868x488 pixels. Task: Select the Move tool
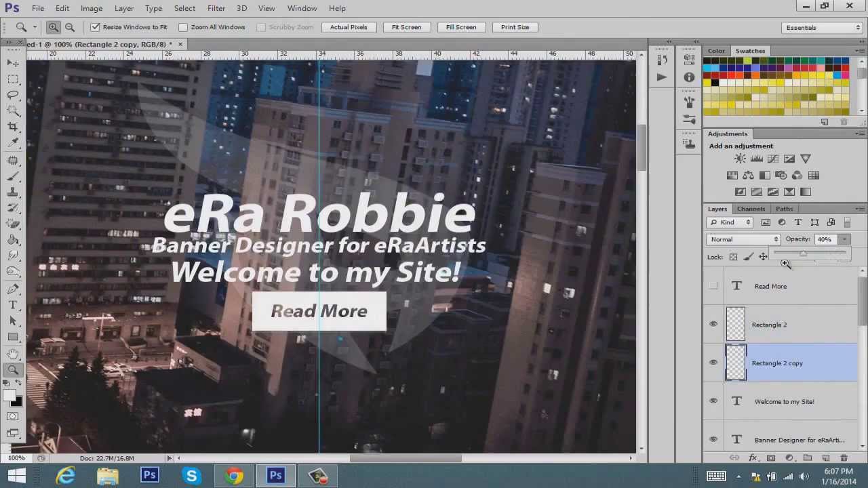[x=13, y=63]
